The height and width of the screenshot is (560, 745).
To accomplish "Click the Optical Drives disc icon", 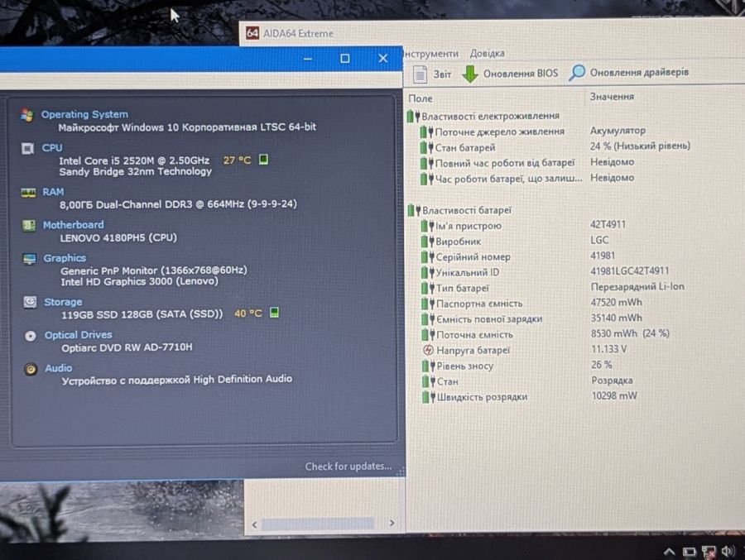I will 31,337.
